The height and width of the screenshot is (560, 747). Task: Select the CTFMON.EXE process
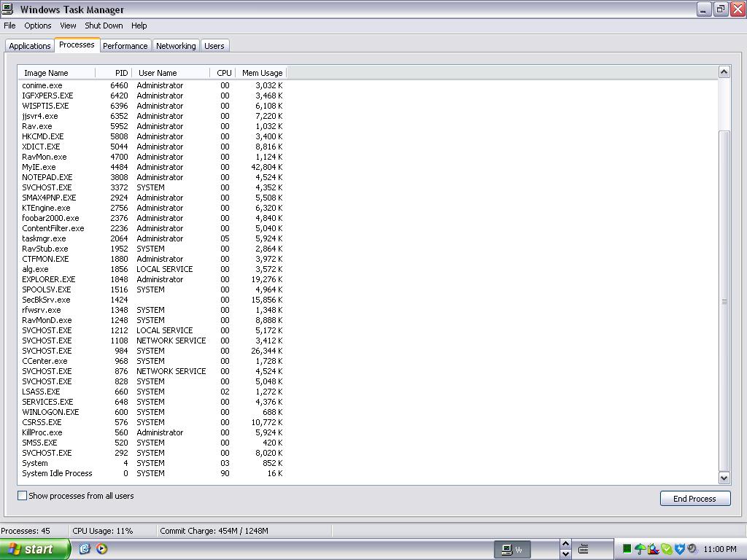(152, 259)
